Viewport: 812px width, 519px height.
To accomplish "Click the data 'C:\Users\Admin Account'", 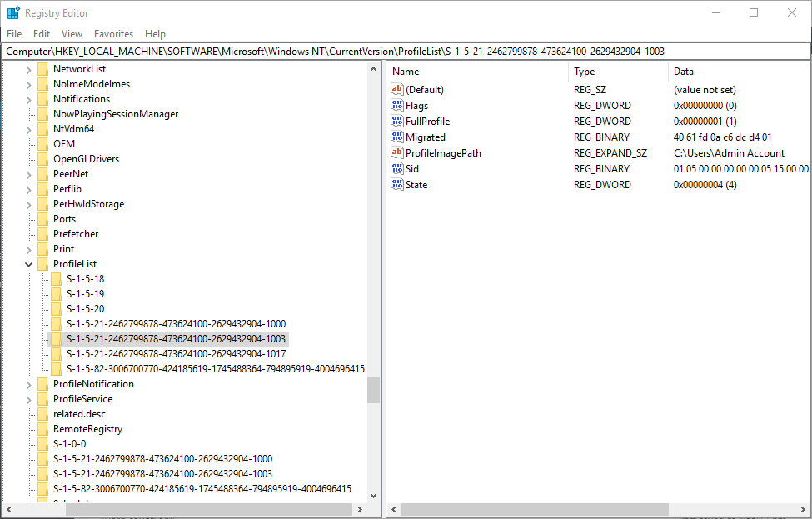I will click(x=729, y=153).
